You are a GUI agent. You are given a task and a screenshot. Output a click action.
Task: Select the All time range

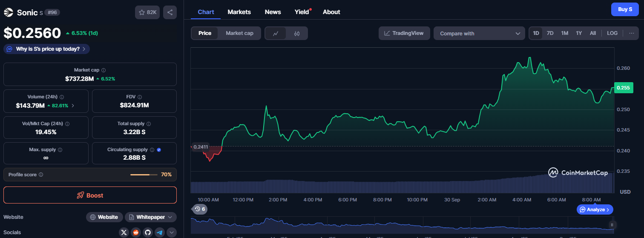[592, 33]
